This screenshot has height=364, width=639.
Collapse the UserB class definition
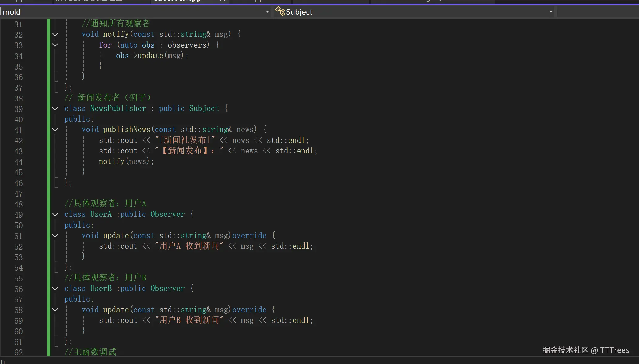55,289
